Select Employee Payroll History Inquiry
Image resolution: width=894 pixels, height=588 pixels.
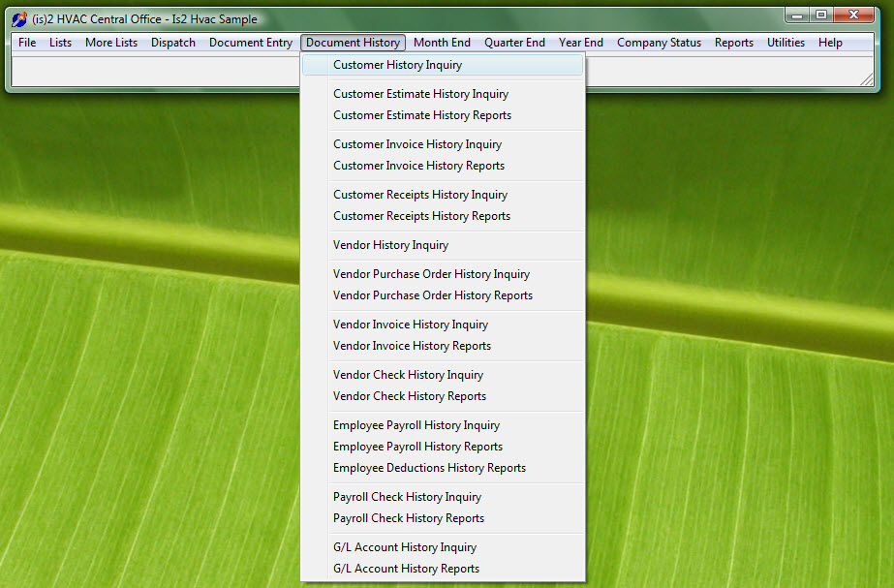tap(443, 425)
